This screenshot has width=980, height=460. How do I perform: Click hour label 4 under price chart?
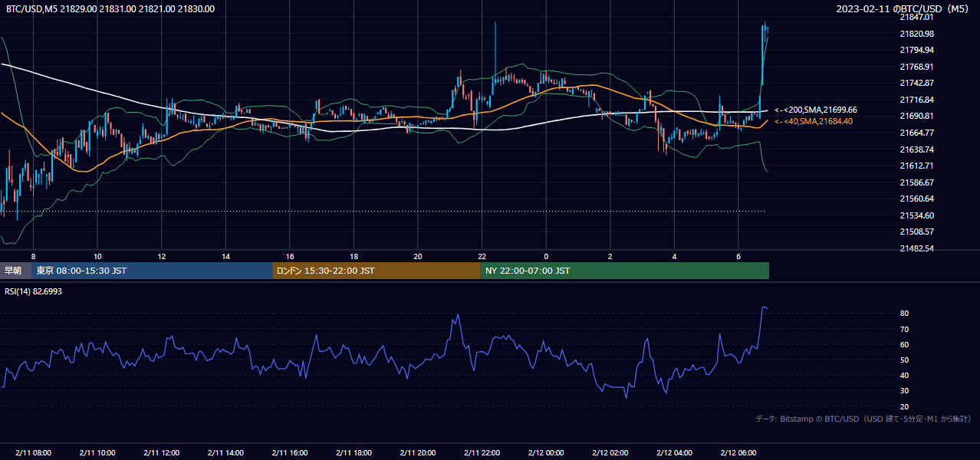pos(674,255)
